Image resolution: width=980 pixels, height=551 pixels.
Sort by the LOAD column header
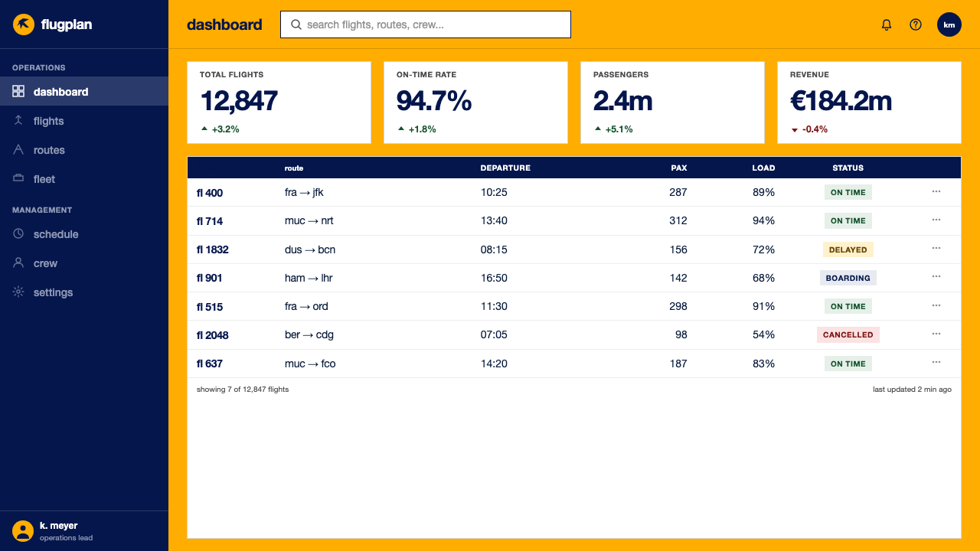763,168
